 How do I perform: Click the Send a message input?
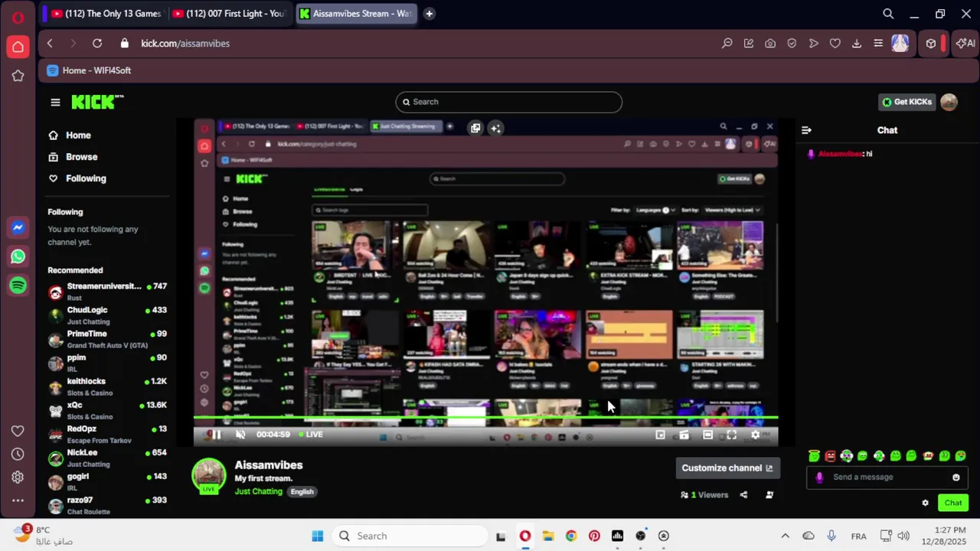[887, 478]
